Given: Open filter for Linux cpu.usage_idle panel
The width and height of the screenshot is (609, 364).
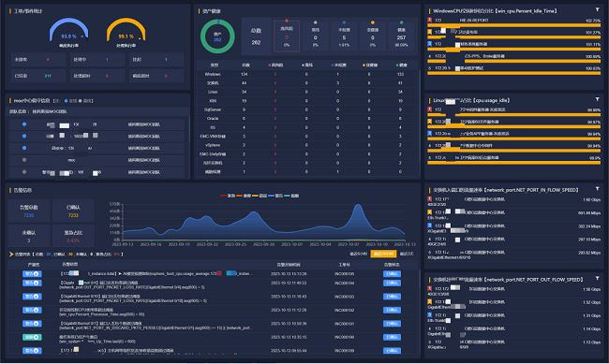Looking at the screenshot, I should pyautogui.click(x=598, y=99).
